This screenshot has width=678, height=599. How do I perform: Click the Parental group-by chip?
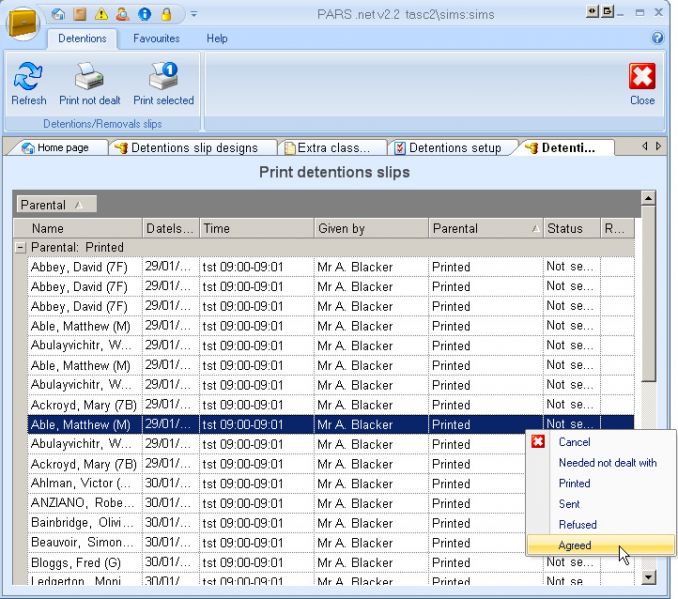click(56, 205)
